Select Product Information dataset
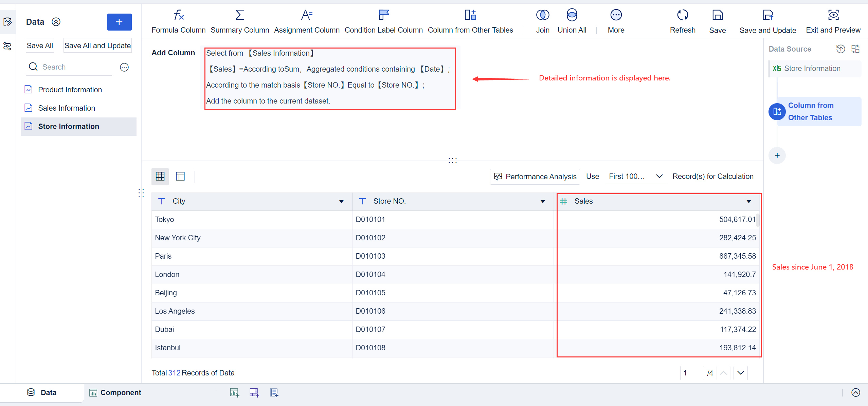Screen dimensions: 868x406 pos(79,90)
